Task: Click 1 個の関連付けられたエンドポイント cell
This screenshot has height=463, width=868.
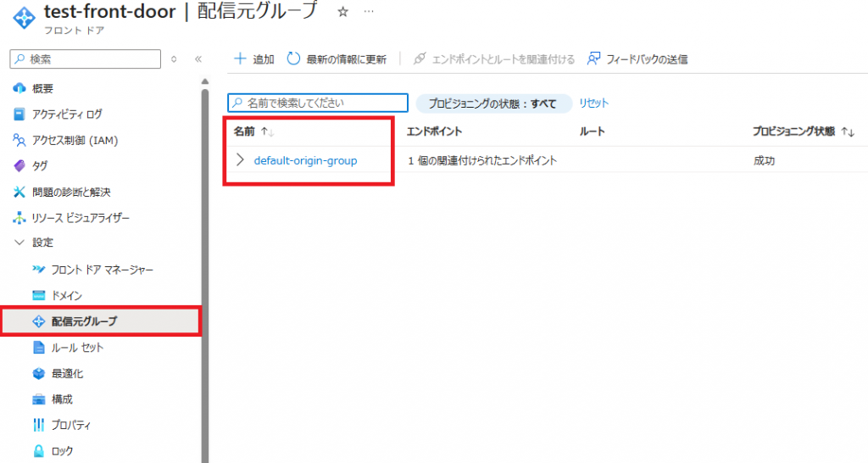Action: [x=482, y=160]
